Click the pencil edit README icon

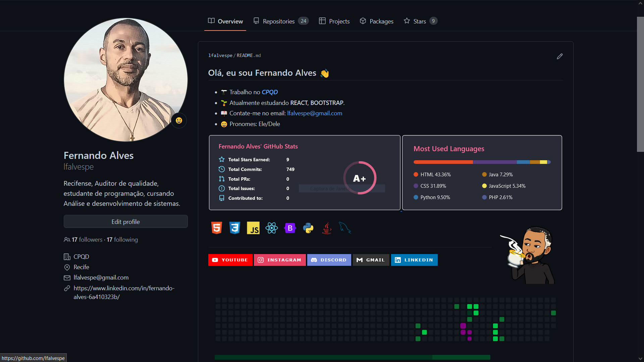click(x=559, y=56)
